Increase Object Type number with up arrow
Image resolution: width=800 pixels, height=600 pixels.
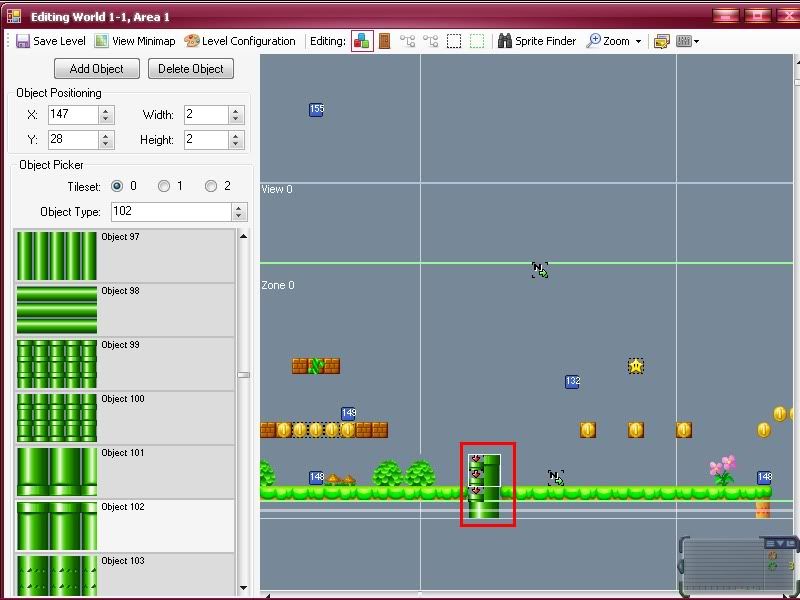coord(239,208)
